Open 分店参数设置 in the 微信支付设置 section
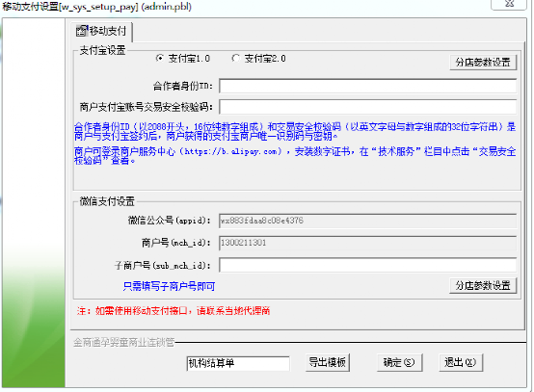This screenshot has height=392, width=534. coord(483,285)
